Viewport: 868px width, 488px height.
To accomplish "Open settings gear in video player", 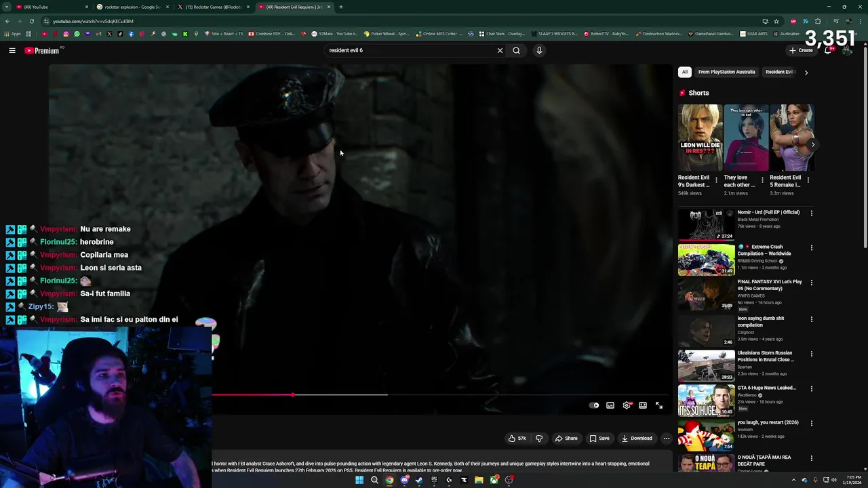I will pyautogui.click(x=627, y=405).
